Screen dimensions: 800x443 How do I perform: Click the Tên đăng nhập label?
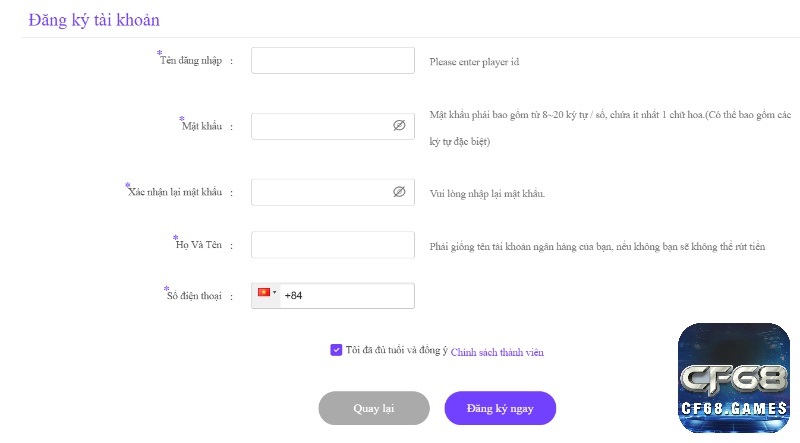point(191,60)
